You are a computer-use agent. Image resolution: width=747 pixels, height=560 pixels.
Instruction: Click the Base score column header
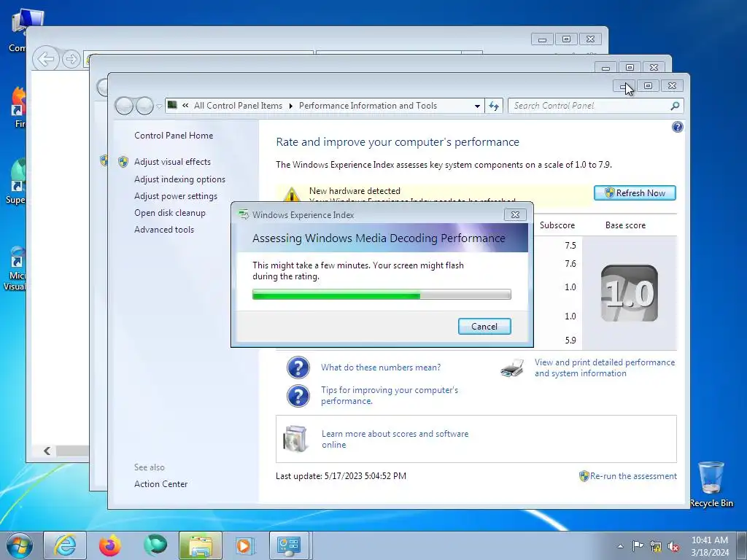(x=625, y=225)
